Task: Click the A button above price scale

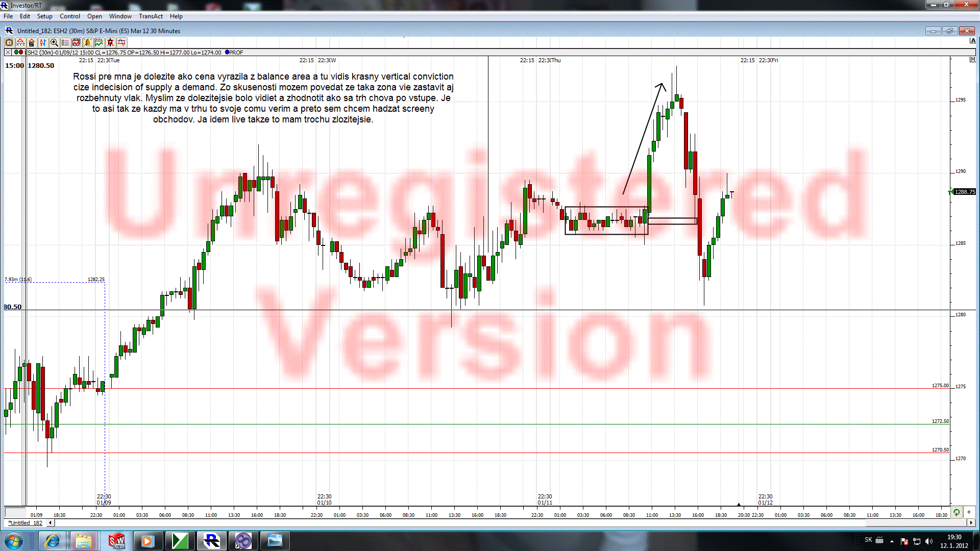Action: click(x=972, y=41)
